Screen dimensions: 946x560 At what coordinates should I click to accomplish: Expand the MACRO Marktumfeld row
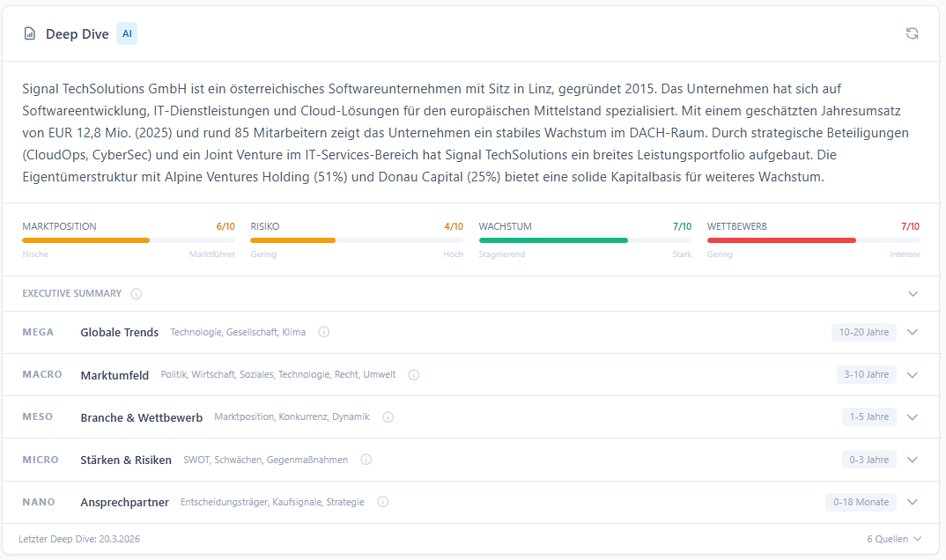click(913, 374)
